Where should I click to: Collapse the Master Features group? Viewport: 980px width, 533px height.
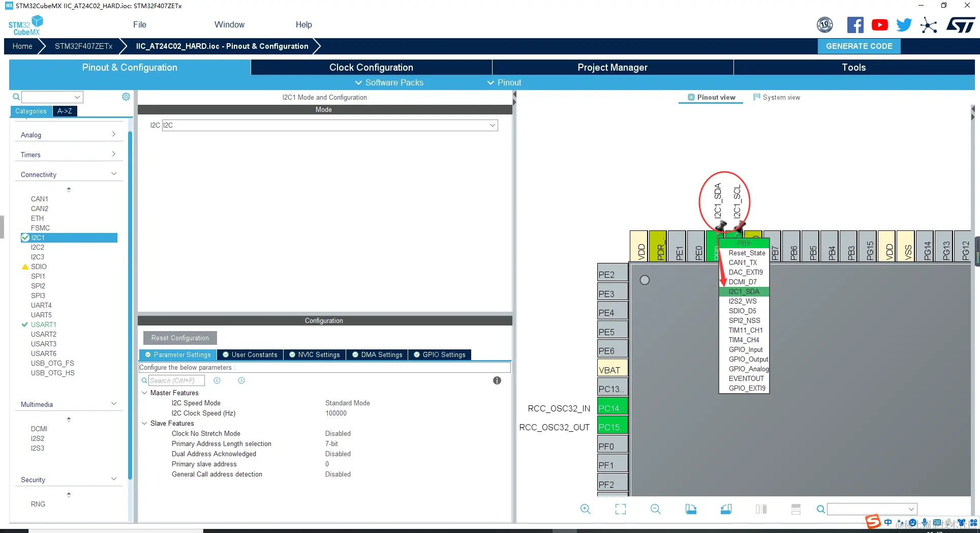(x=144, y=393)
